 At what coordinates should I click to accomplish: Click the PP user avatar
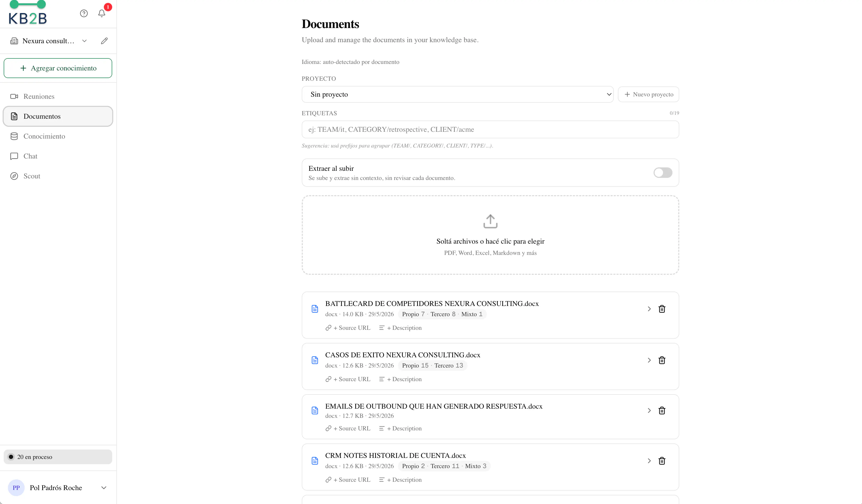tap(16, 487)
